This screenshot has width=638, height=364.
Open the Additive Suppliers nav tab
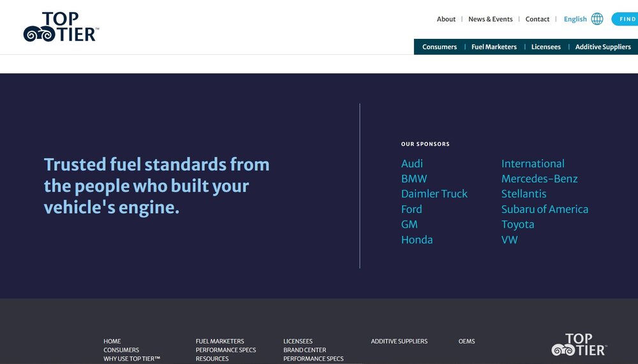point(603,47)
